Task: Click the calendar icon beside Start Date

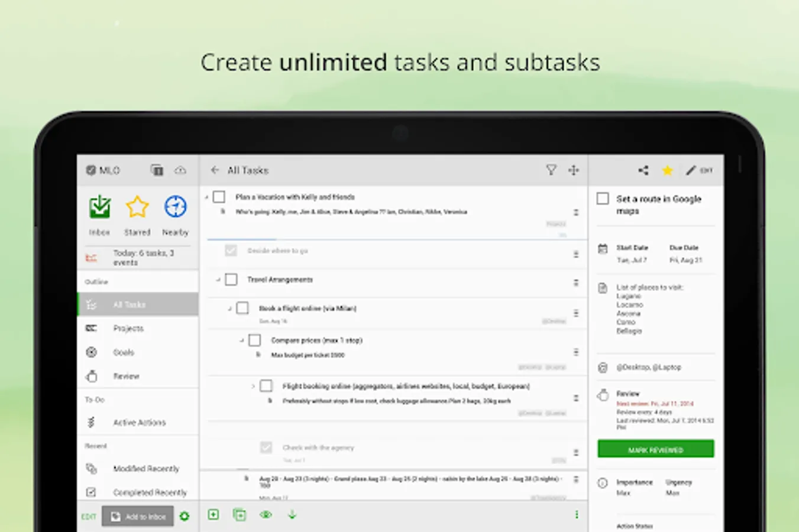Action: pos(603,249)
